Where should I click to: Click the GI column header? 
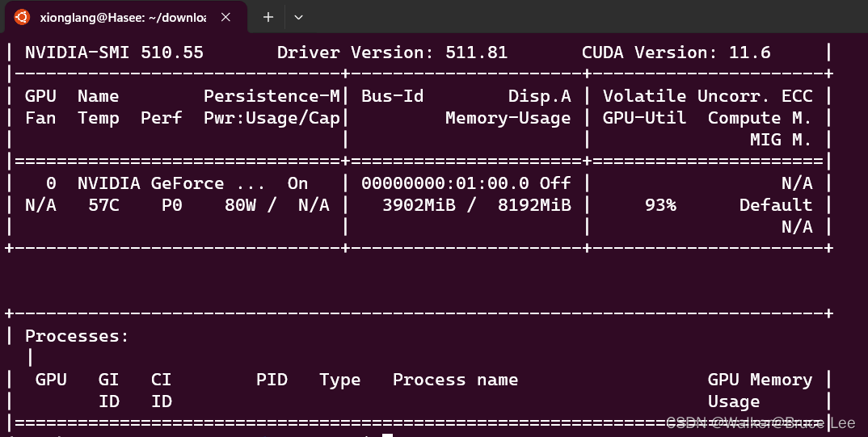point(108,380)
